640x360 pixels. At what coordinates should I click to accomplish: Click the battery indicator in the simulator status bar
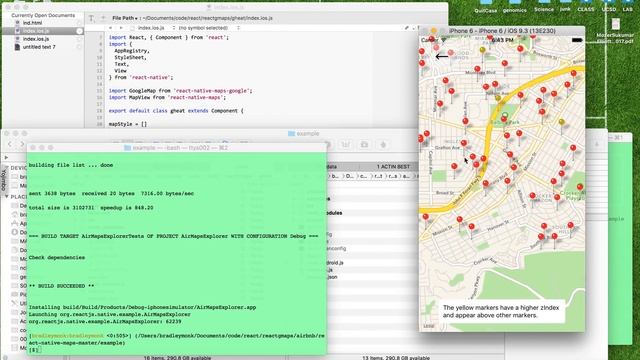pyautogui.click(x=577, y=40)
